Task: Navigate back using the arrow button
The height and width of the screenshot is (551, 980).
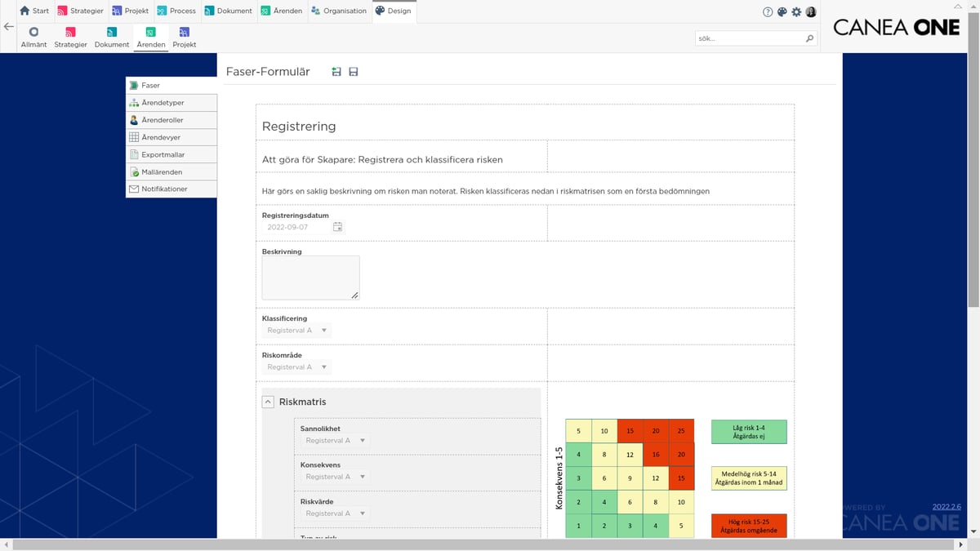Action: (8, 27)
